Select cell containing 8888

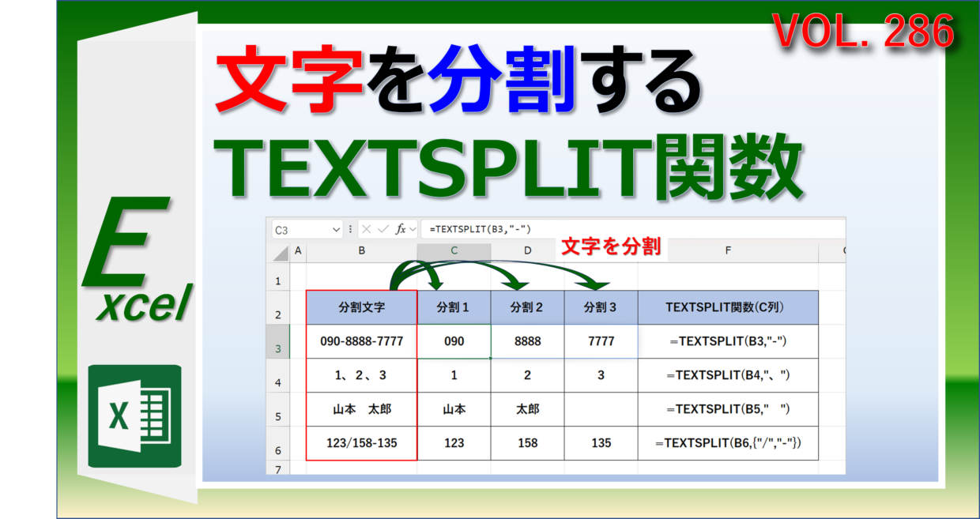click(527, 341)
